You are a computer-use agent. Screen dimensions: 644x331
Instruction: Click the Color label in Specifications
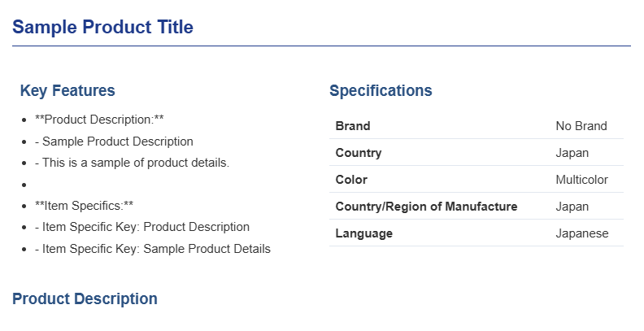351,180
